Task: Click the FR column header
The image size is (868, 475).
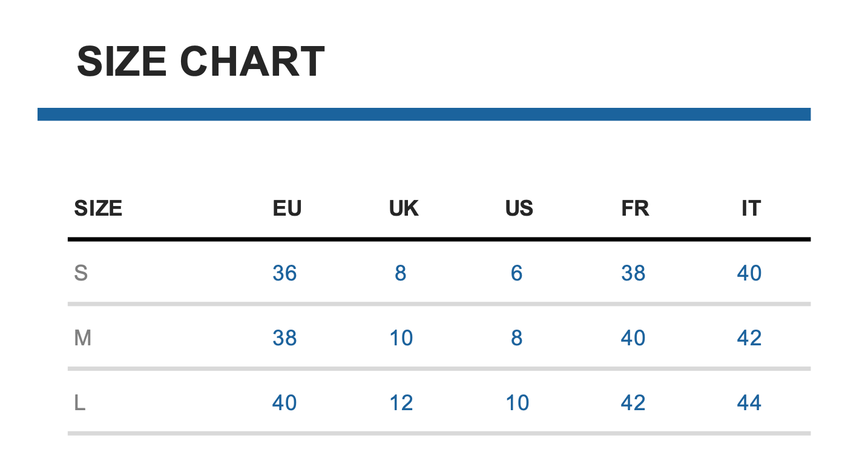Action: 635,208
